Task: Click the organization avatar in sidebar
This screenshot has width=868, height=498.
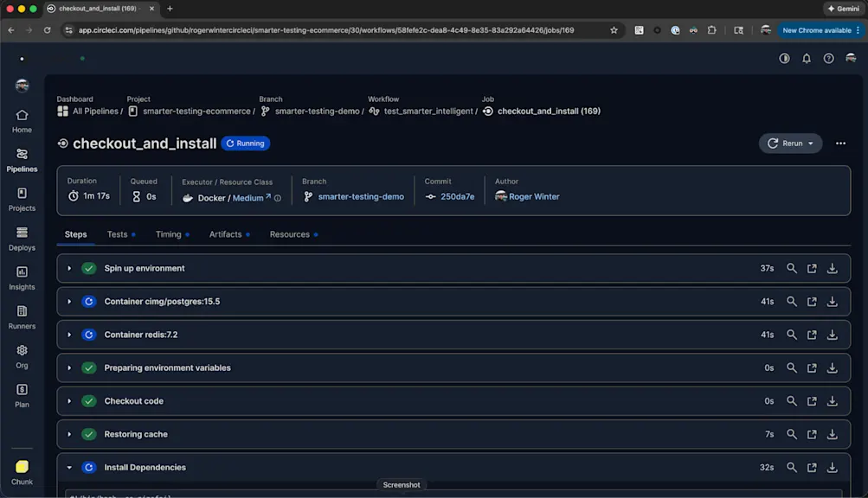Action: click(23, 86)
